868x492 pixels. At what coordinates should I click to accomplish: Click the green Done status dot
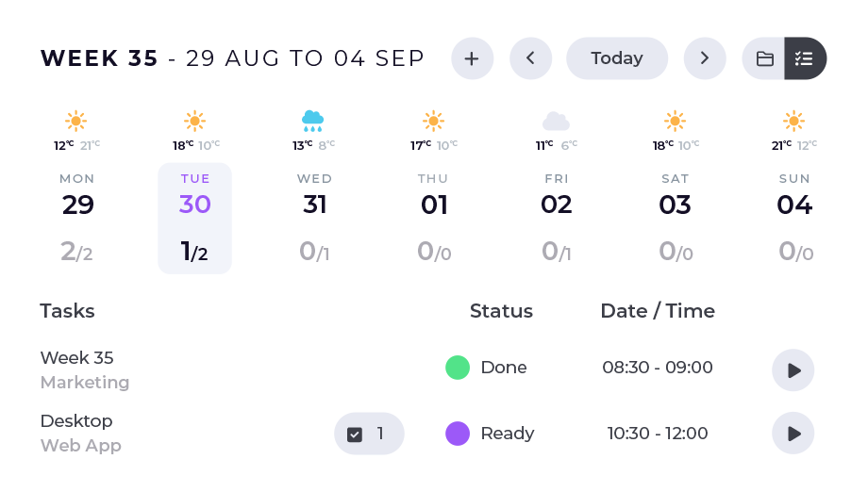(x=458, y=368)
